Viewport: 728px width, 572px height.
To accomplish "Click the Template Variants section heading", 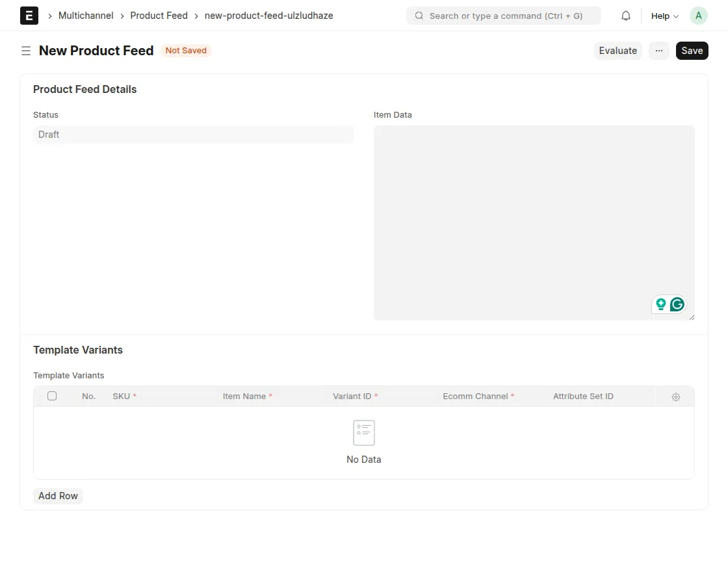I will pyautogui.click(x=78, y=350).
